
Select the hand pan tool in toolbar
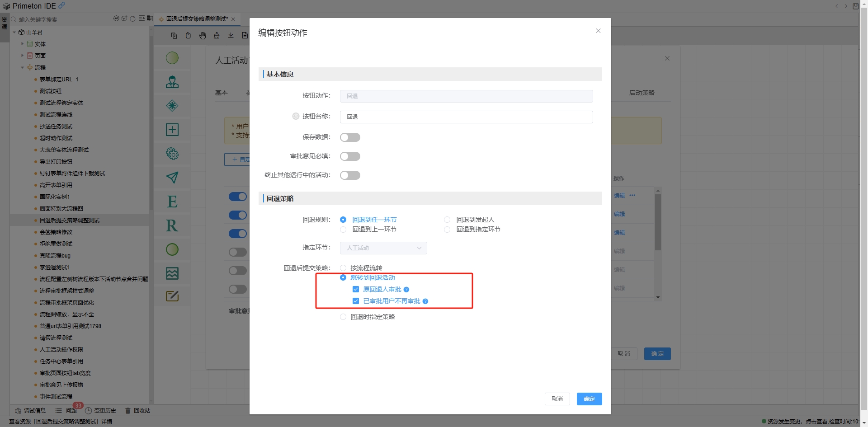[203, 36]
